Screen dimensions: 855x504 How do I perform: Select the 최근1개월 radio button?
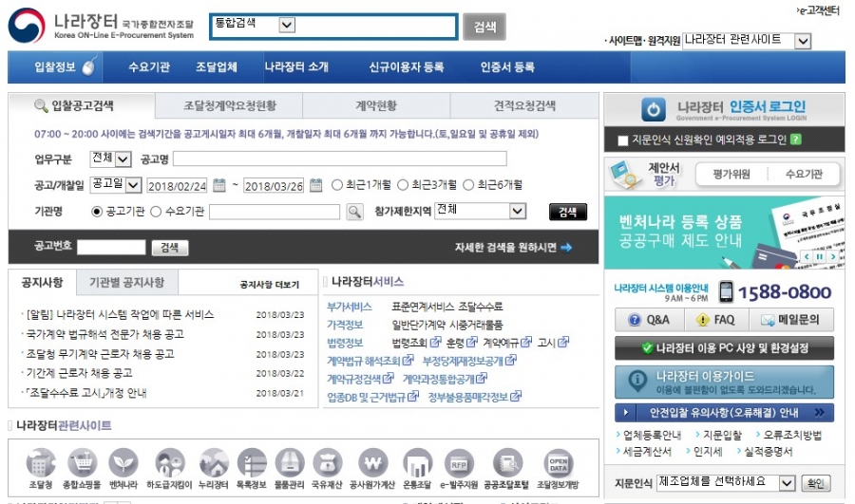coord(337,185)
